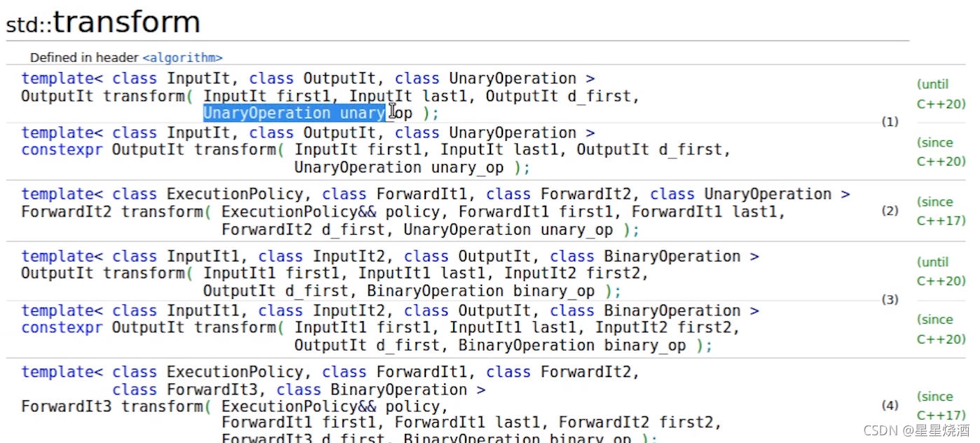Viewport: 980px width, 443px height.
Task: Click the CSDN watermark text
Action: pyautogui.click(x=916, y=430)
